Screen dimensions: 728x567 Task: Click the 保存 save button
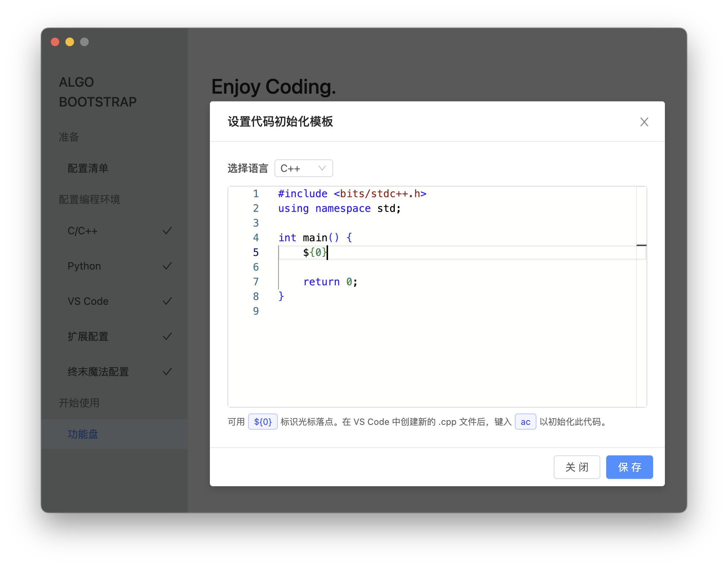[x=629, y=467]
